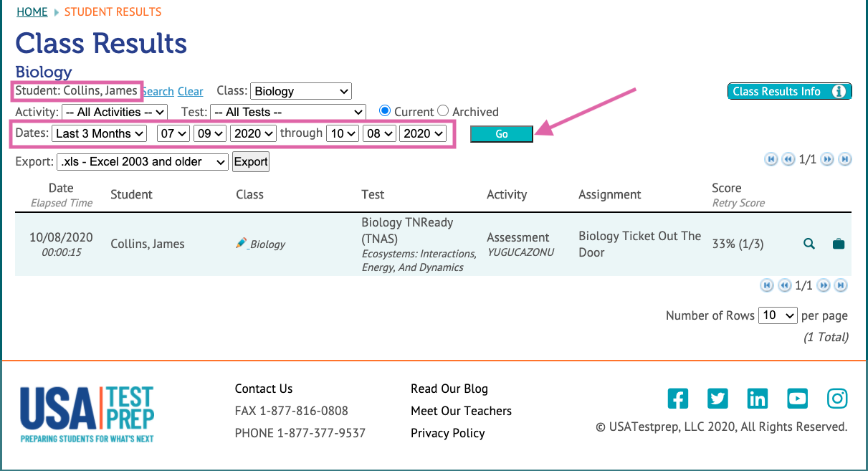The image size is (868, 471).
Task: Go to next page using top pager
Action: click(827, 159)
